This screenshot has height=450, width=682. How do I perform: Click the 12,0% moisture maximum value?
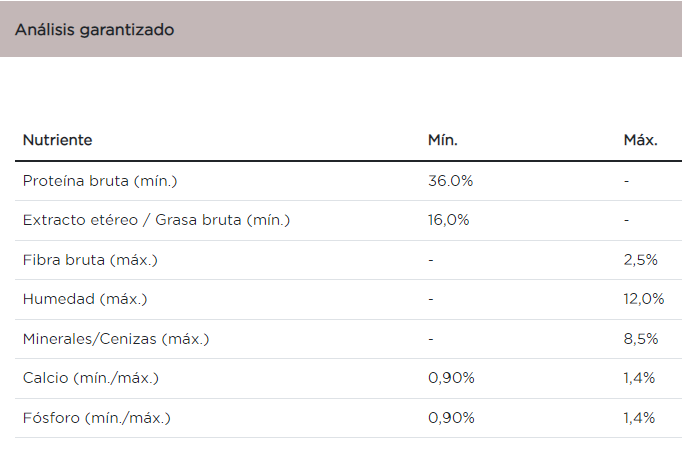(x=644, y=299)
